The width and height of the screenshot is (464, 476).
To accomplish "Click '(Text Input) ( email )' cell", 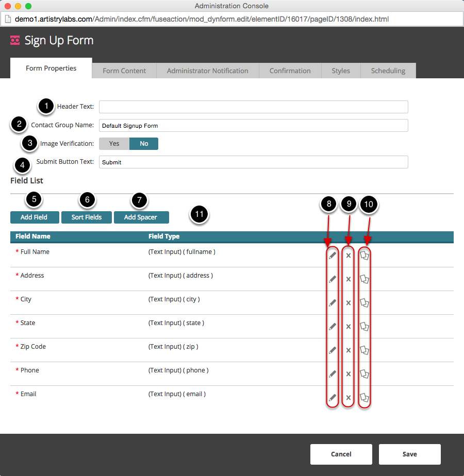I will [177, 394].
